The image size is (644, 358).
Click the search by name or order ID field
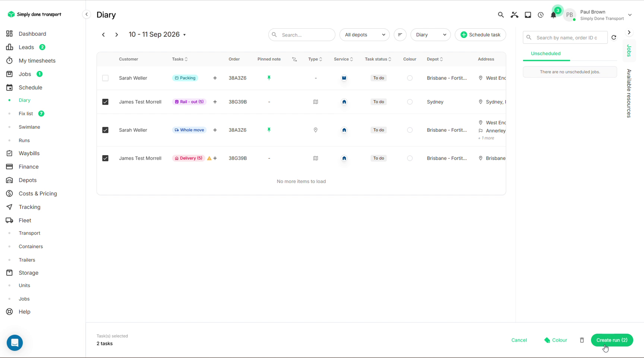pos(565,37)
